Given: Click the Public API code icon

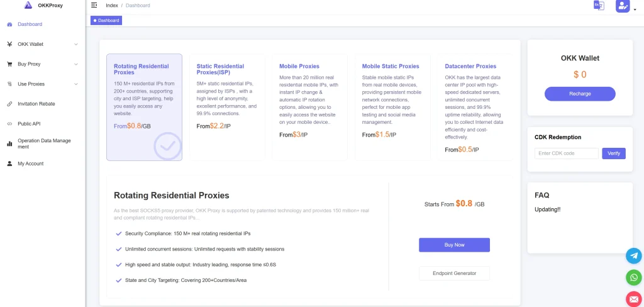Looking at the screenshot, I should click(x=9, y=124).
